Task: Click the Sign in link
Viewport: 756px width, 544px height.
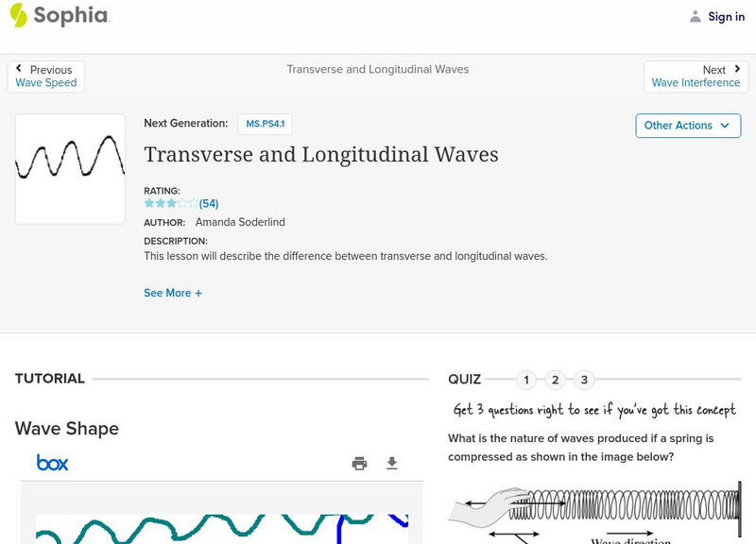Action: (726, 16)
